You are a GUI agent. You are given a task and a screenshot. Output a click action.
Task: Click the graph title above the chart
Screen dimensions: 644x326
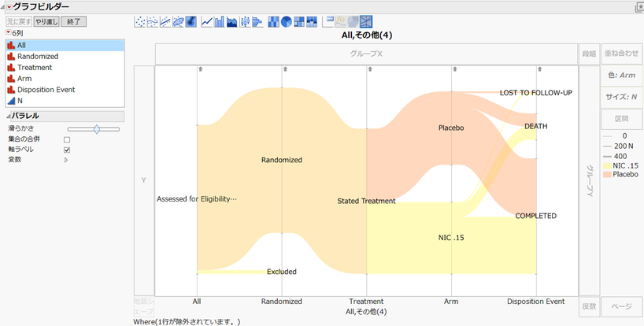pyautogui.click(x=367, y=35)
